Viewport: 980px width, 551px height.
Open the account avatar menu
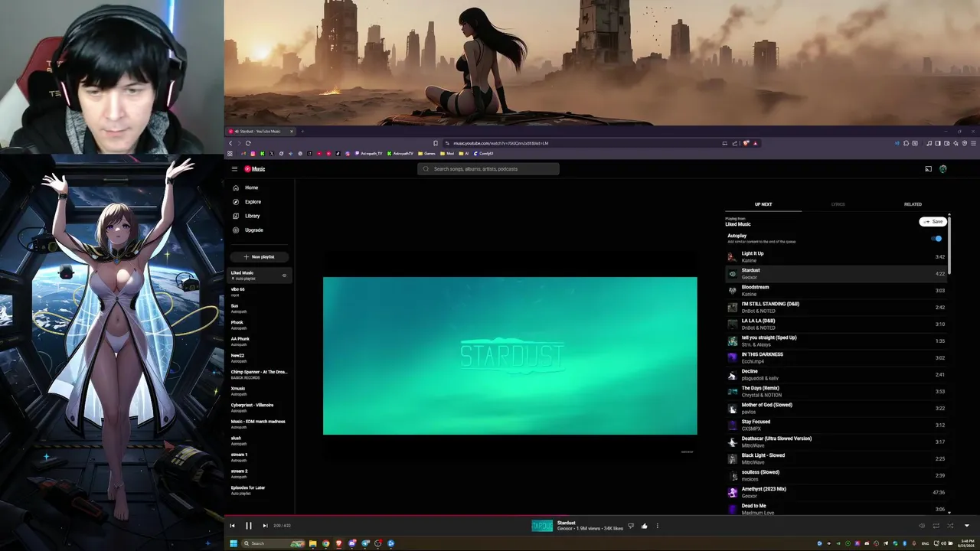coord(943,169)
